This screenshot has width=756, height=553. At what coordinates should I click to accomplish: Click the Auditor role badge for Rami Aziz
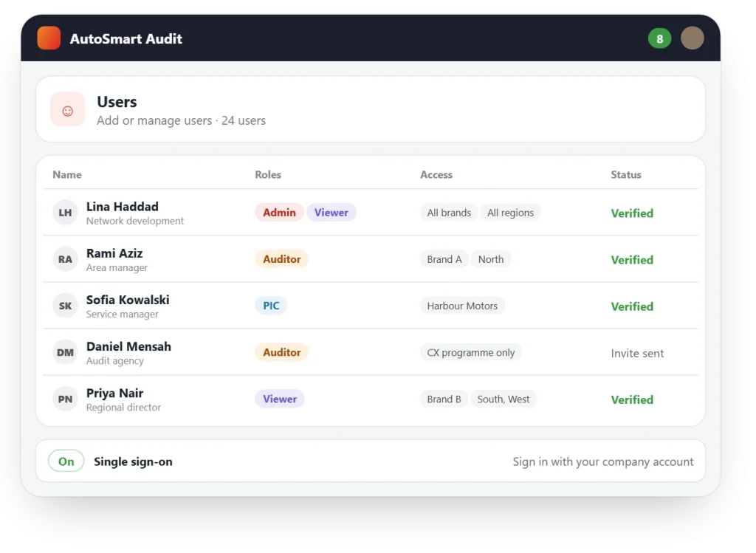point(281,259)
